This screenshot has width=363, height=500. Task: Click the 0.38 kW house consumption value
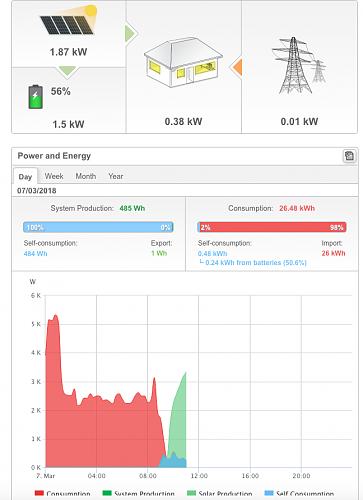coord(183,122)
